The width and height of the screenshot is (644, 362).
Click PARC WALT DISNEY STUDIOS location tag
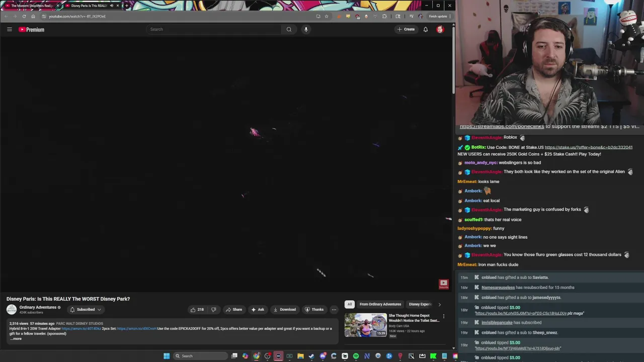pyautogui.click(x=79, y=324)
